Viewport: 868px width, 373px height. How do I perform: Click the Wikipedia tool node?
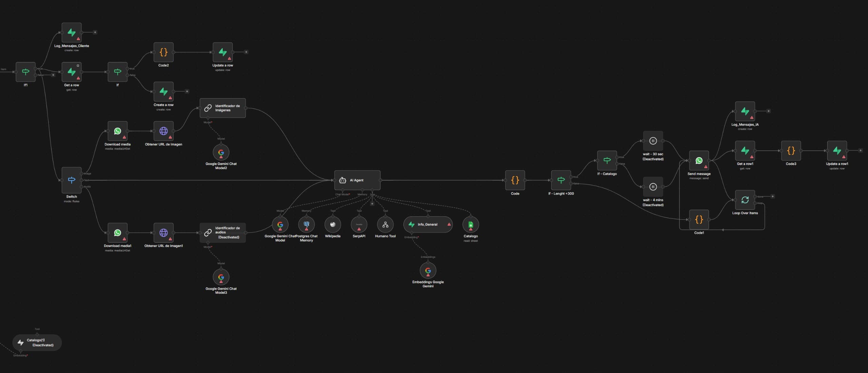click(x=333, y=224)
